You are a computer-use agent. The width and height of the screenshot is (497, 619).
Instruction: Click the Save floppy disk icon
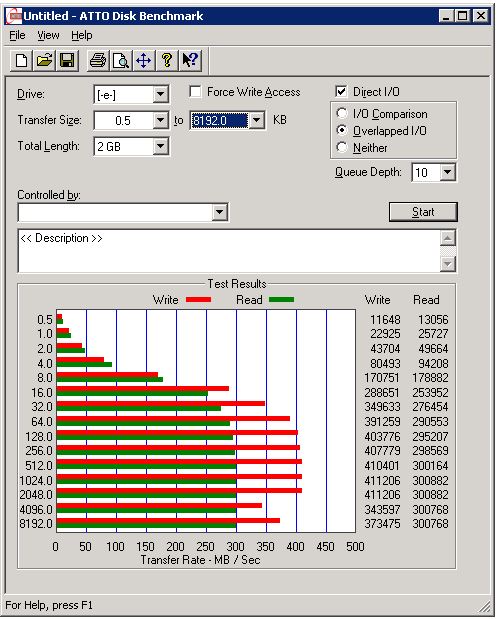coord(67,61)
